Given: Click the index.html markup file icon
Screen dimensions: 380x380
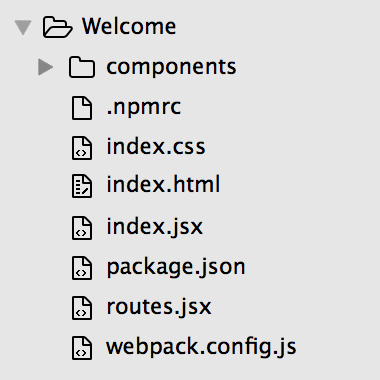Looking at the screenshot, I should tap(82, 186).
